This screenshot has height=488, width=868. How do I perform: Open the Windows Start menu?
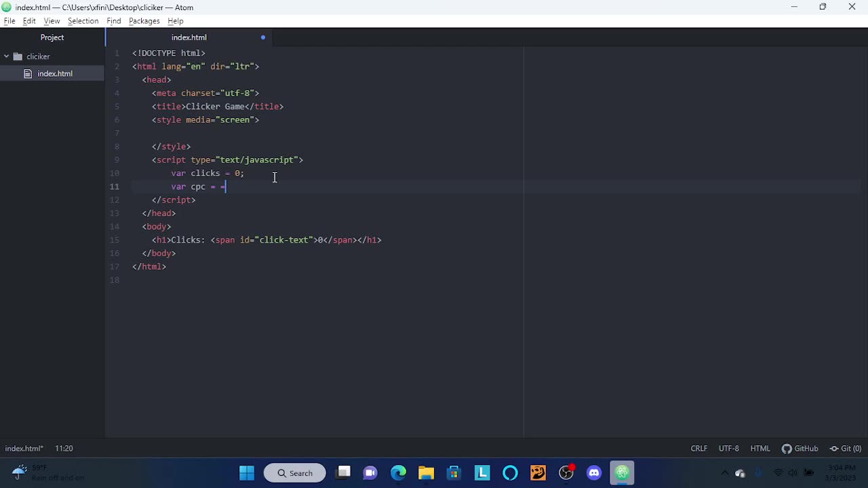(247, 473)
